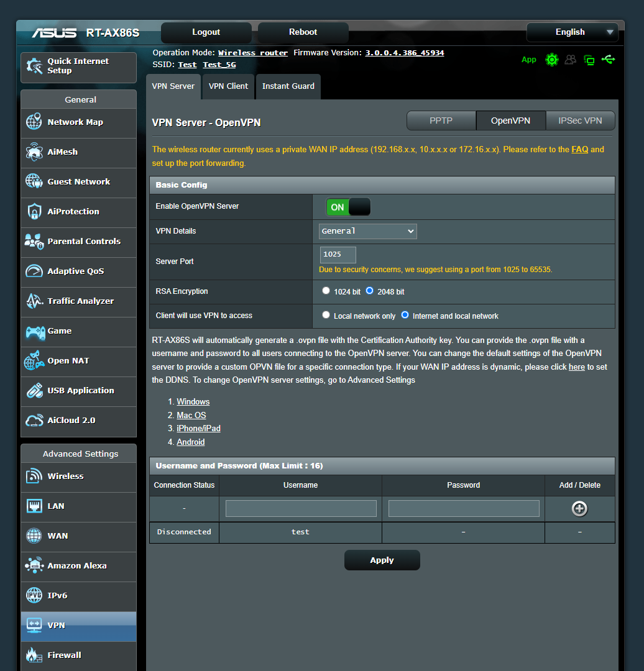Viewport: 644px width, 671px height.
Task: Open the PPTP server tab
Action: (x=441, y=120)
